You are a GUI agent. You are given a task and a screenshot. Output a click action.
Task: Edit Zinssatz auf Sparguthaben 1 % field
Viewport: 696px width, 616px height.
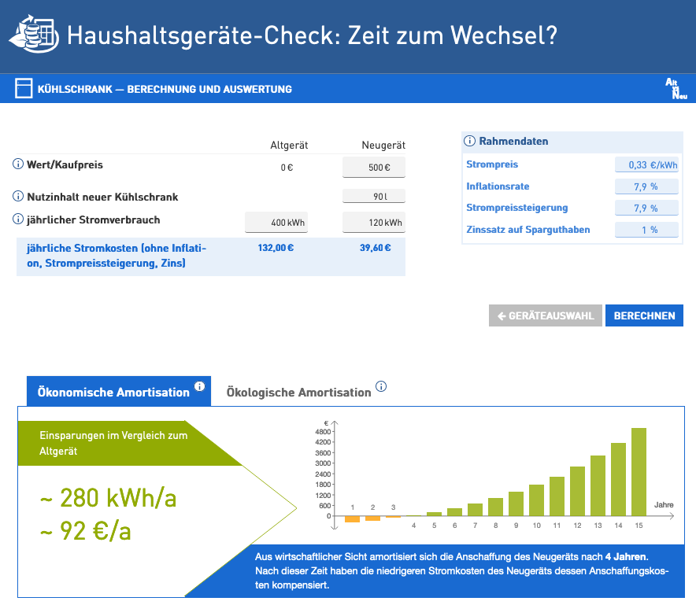[x=646, y=230]
